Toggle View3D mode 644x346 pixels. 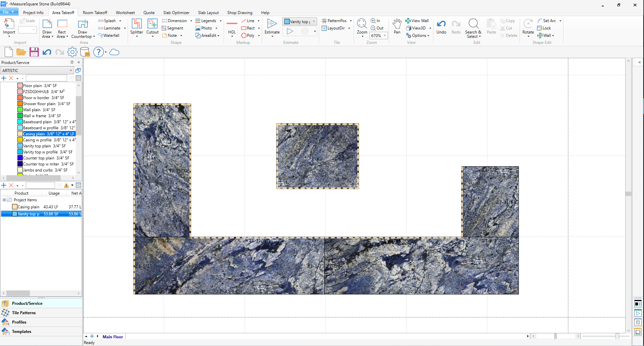416,28
